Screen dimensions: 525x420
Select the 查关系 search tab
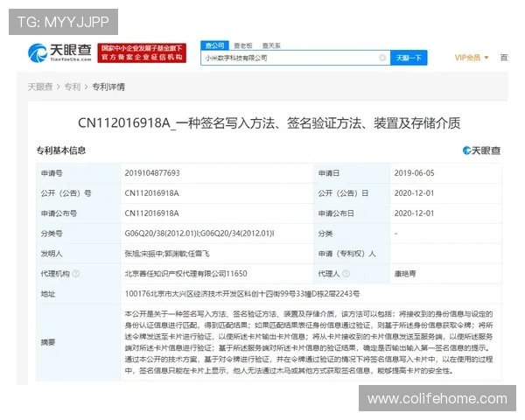point(271,45)
